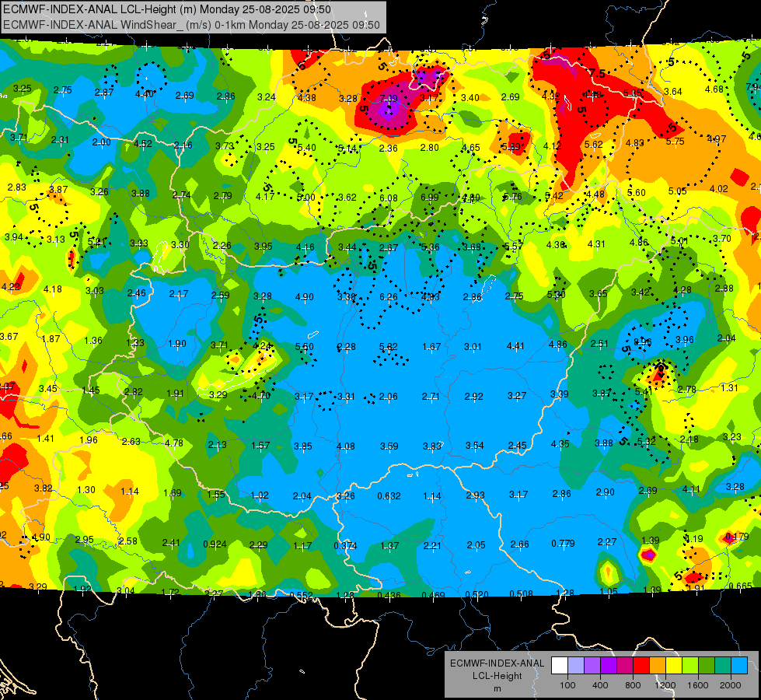Click the 0.924 wind shear value
The height and width of the screenshot is (700, 761).
pyautogui.click(x=215, y=544)
